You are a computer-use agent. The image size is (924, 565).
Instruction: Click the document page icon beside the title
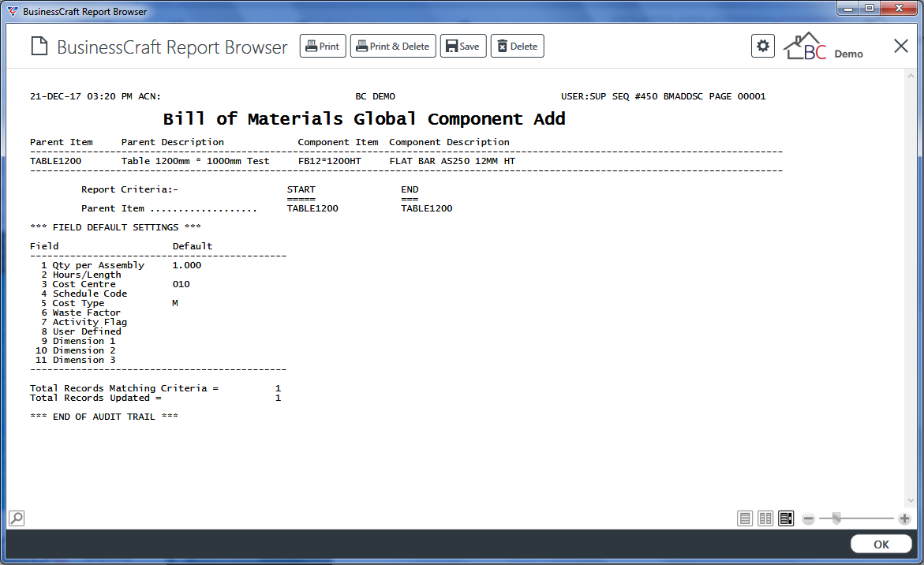(x=39, y=46)
